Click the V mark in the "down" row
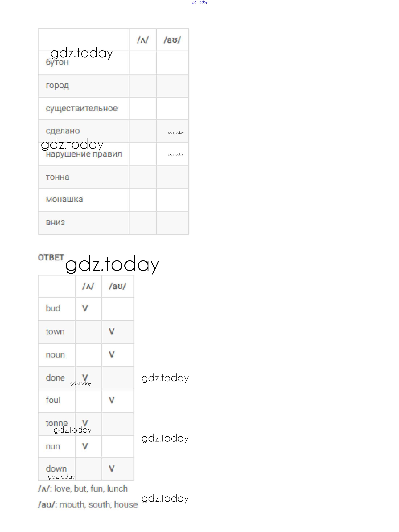This screenshot has width=399, height=532. [112, 469]
